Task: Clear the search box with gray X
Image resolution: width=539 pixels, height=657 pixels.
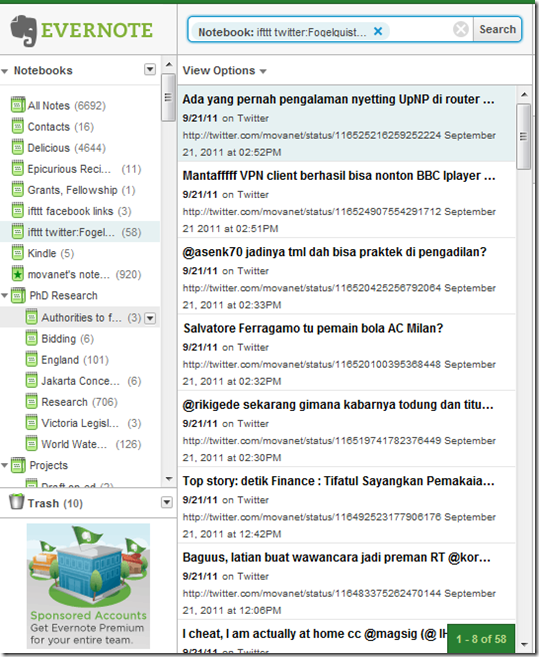Action: click(x=461, y=29)
